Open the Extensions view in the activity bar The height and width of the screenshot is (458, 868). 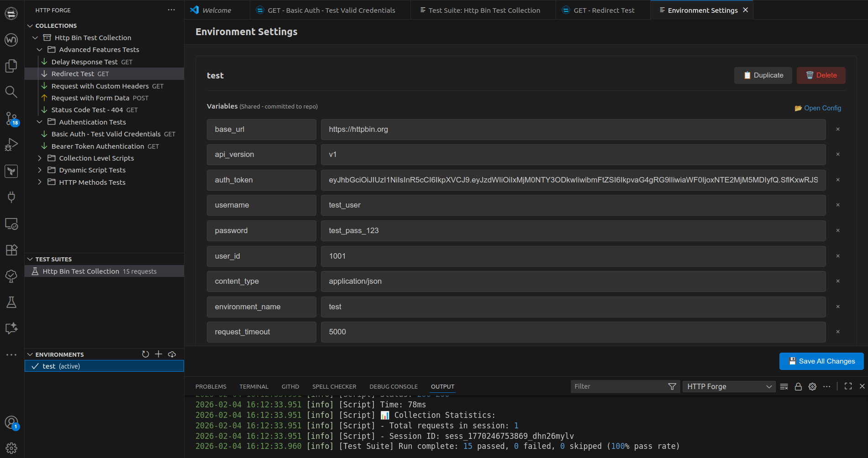pos(11,250)
